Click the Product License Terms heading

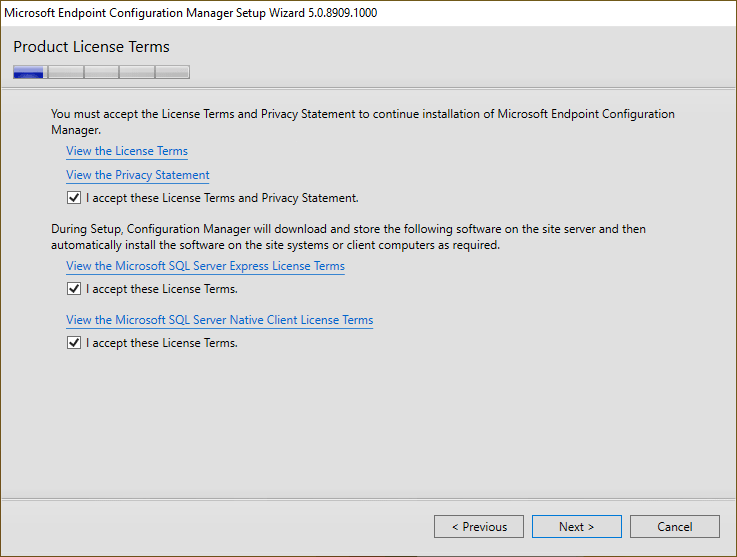click(92, 47)
